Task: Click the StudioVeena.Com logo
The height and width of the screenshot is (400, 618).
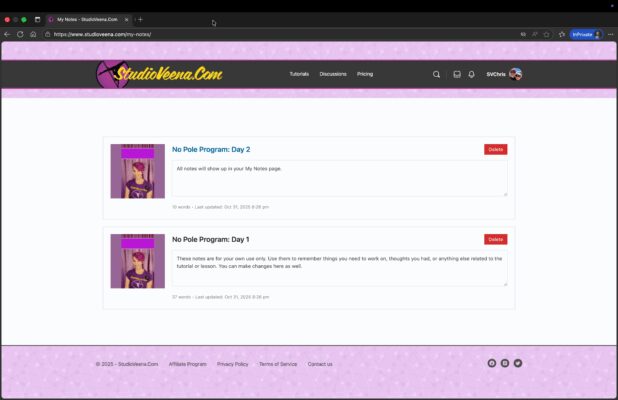Action: [160, 74]
